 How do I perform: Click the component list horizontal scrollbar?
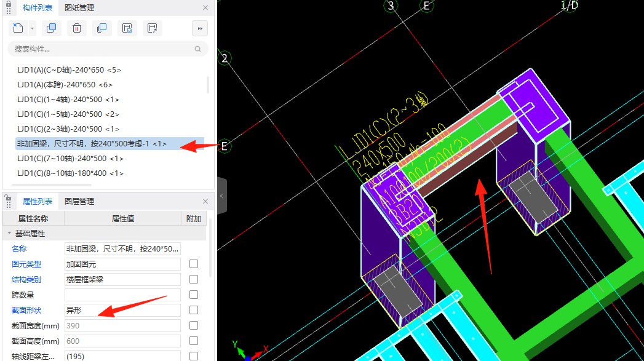[52, 185]
